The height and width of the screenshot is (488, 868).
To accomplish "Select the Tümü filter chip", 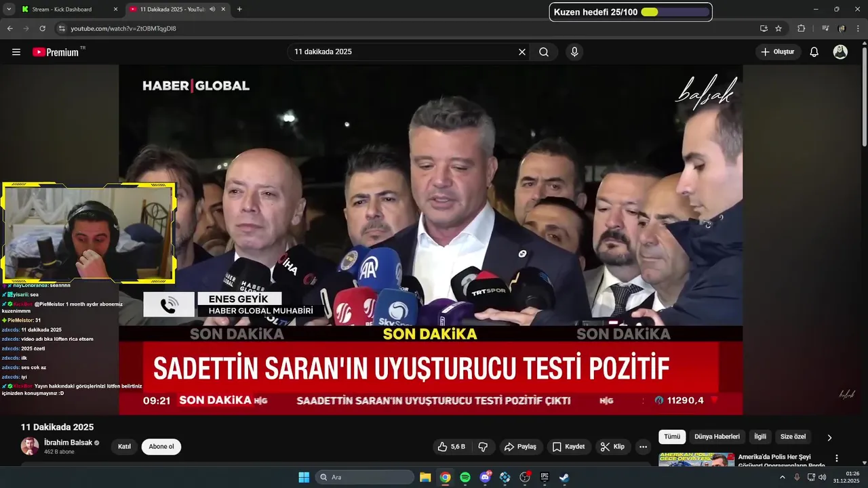I will click(672, 437).
